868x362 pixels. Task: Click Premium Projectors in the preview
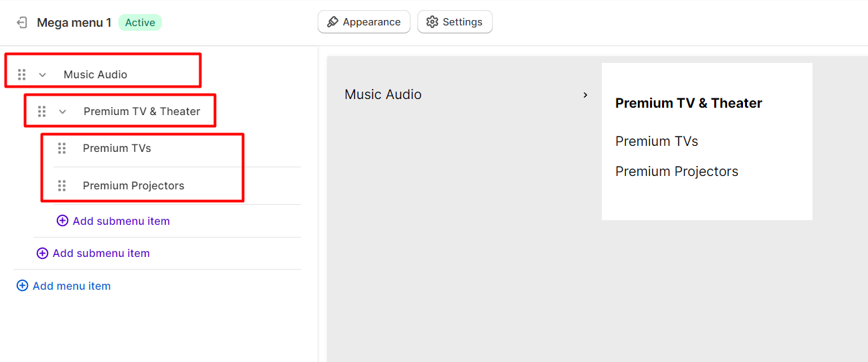point(677,171)
